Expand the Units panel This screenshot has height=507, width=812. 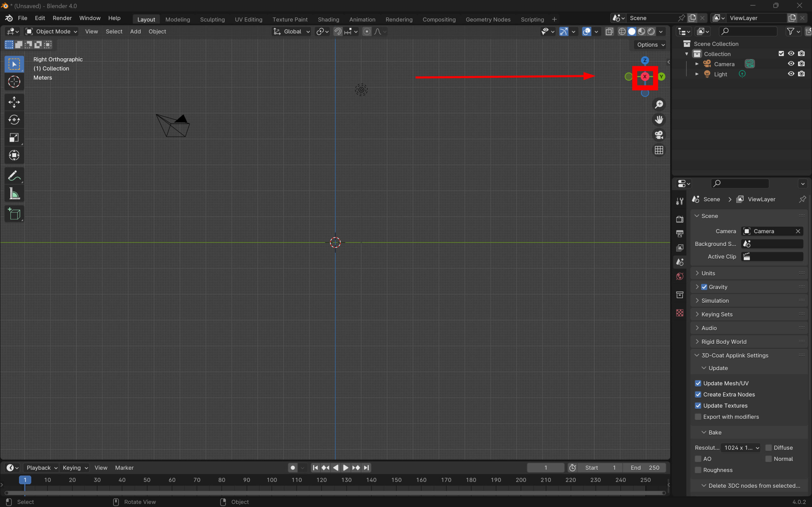pyautogui.click(x=708, y=273)
